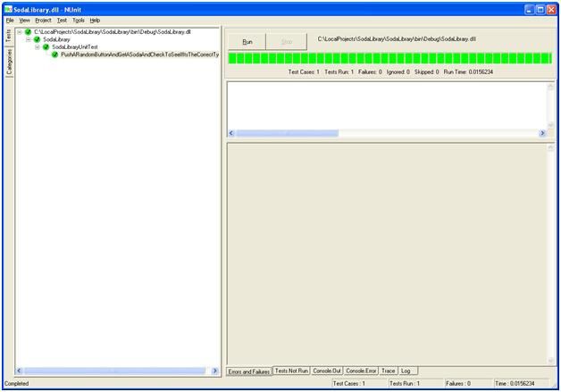Open the Test menu

(x=62, y=21)
